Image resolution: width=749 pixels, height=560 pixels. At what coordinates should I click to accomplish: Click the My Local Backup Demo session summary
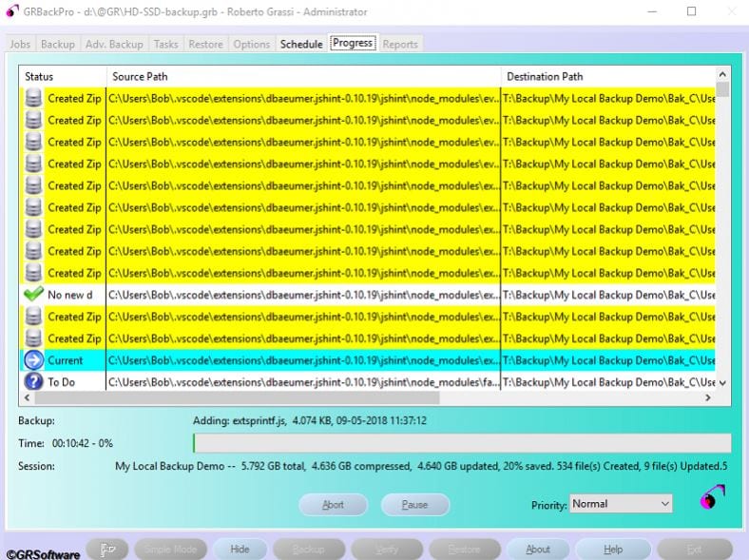[x=421, y=466]
